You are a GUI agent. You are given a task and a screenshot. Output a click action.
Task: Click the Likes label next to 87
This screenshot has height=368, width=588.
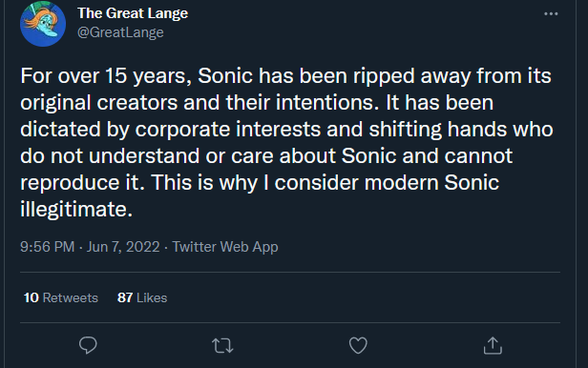(x=152, y=297)
